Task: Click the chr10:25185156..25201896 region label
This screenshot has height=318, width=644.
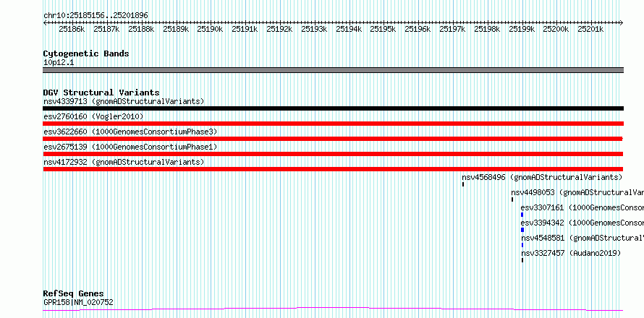Action: point(96,16)
